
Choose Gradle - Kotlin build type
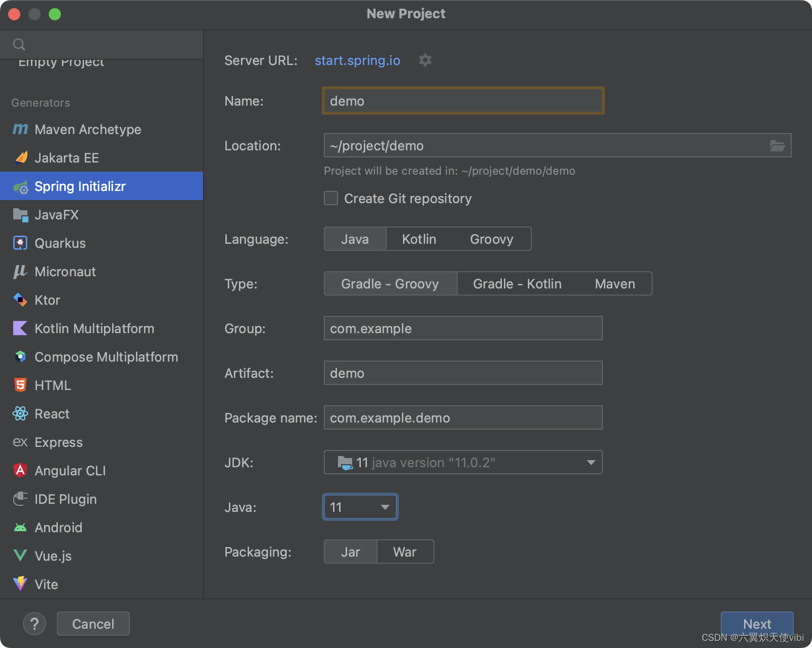[517, 283]
